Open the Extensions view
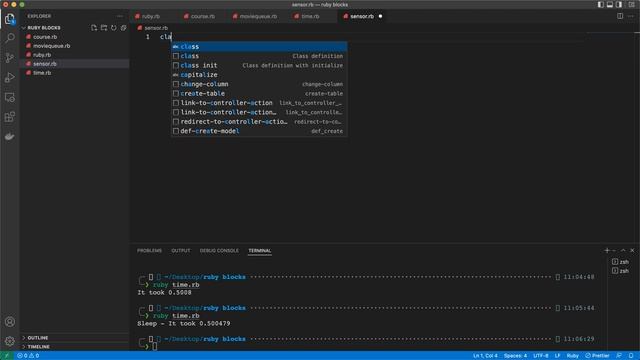This screenshot has height=360, width=640. click(9, 117)
